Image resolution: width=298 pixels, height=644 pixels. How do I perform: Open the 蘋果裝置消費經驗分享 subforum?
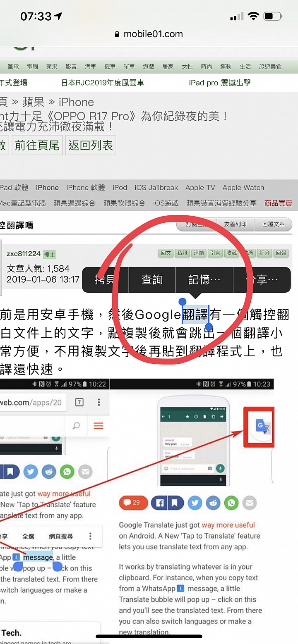tap(221, 203)
